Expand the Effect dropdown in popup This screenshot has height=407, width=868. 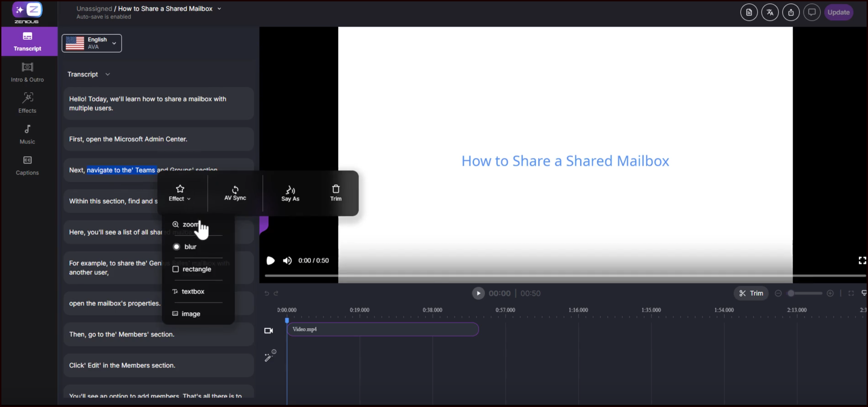(x=179, y=193)
